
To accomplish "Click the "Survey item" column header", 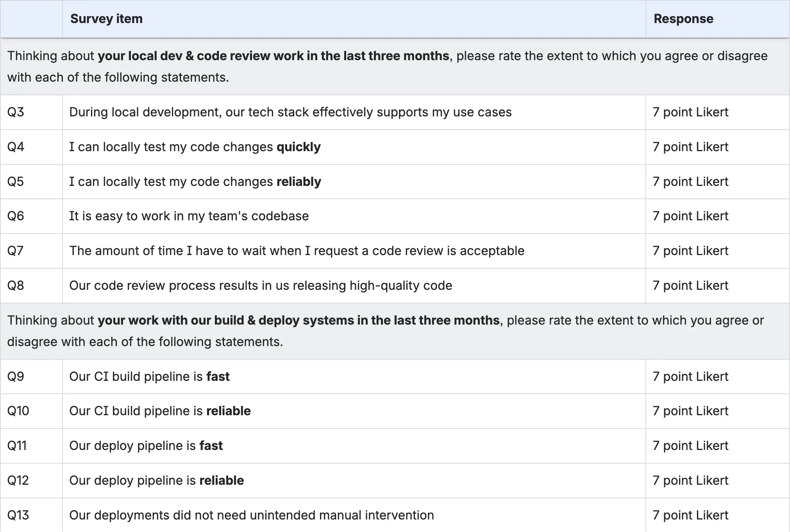I will pos(106,19).
